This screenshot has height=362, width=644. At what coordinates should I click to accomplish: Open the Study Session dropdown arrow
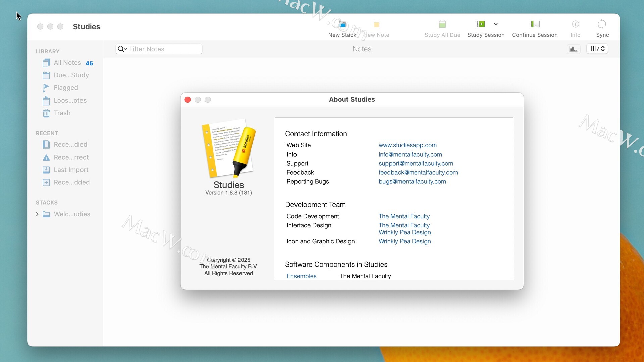(x=496, y=24)
